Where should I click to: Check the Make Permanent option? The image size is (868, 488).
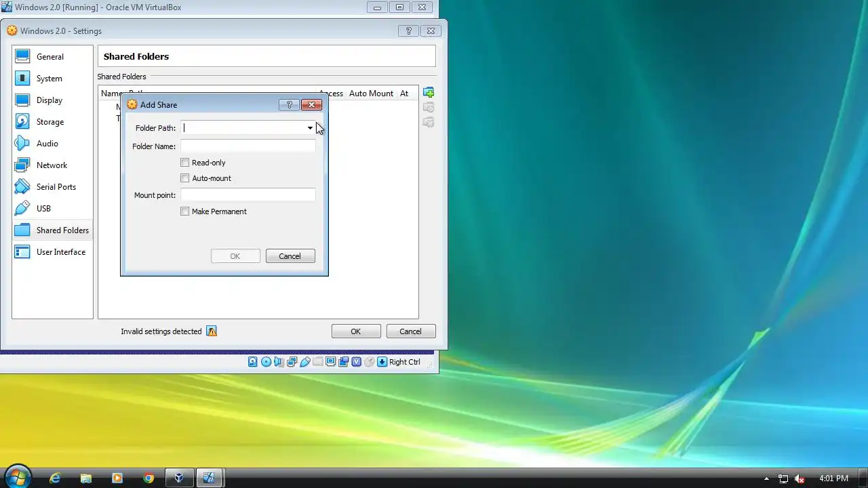coord(184,211)
